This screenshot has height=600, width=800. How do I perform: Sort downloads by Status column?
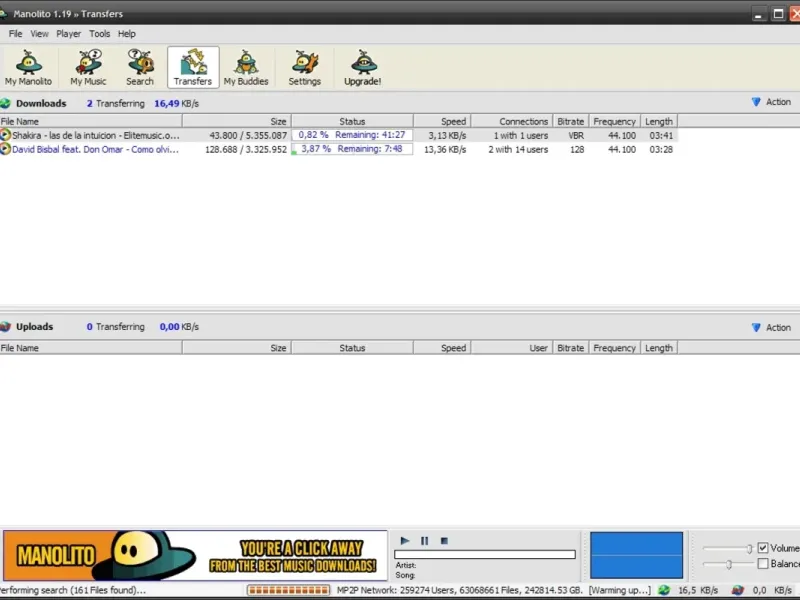[353, 121]
